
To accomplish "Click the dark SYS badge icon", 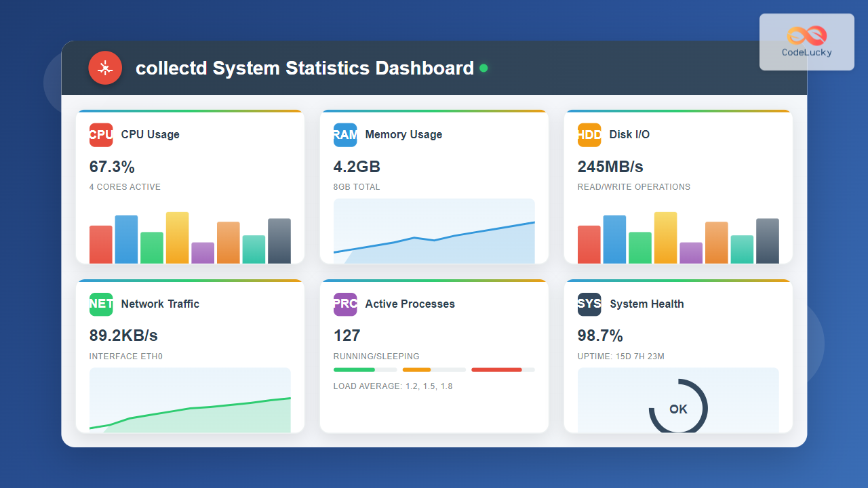I will [589, 304].
